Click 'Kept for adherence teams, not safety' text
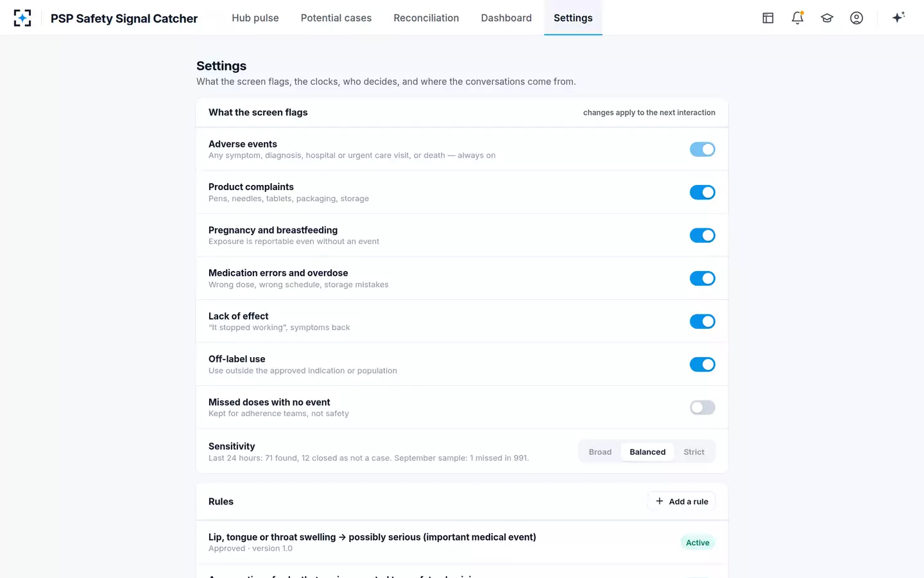Screen dimensions: 924x578 (x=278, y=414)
